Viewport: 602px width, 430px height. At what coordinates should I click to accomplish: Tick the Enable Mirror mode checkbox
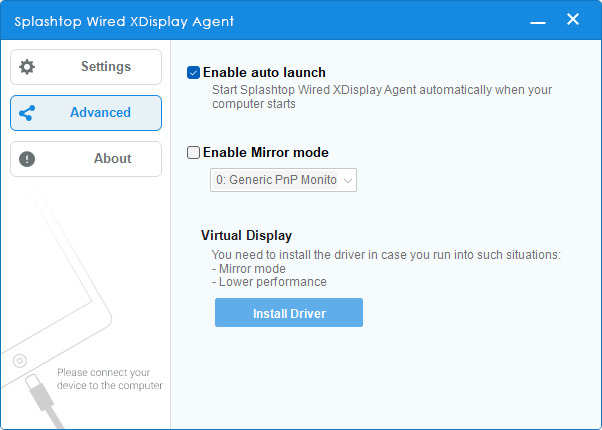(x=193, y=152)
